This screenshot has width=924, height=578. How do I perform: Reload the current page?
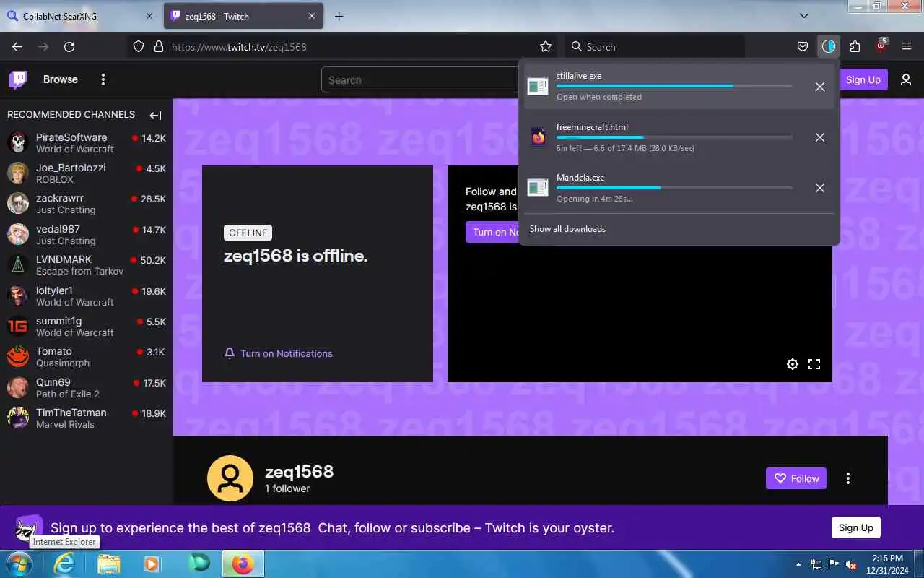point(69,46)
